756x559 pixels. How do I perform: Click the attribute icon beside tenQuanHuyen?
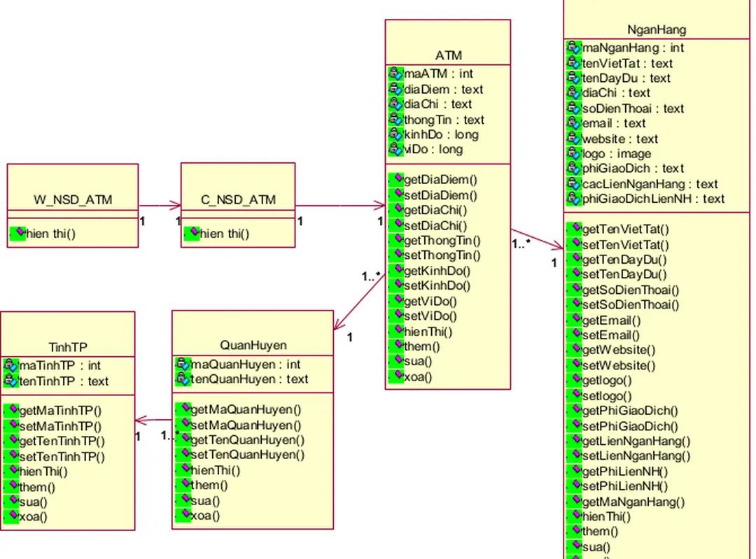point(182,379)
